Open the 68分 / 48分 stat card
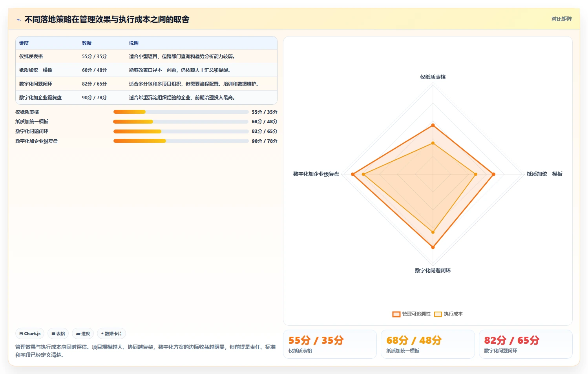Screen dimensions: 588x374 tap(427, 344)
